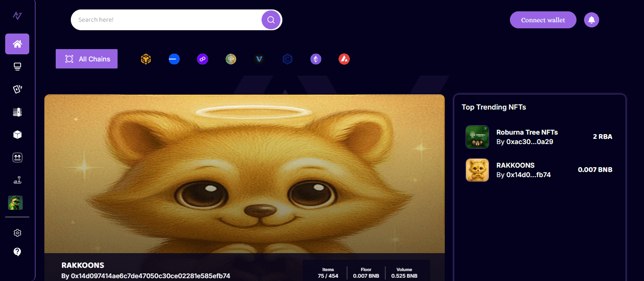Click the 0.007 BNB trending price
The width and height of the screenshot is (644, 281).
click(x=595, y=170)
